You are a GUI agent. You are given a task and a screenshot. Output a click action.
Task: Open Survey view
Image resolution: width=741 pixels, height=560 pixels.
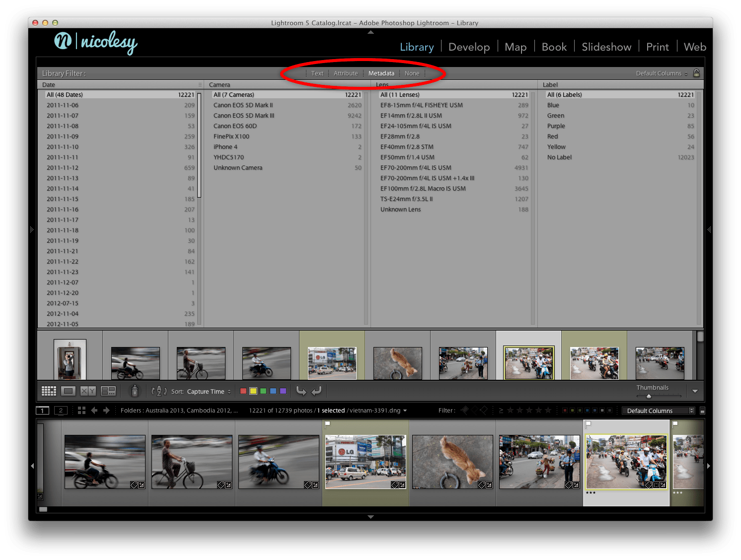[x=108, y=391]
